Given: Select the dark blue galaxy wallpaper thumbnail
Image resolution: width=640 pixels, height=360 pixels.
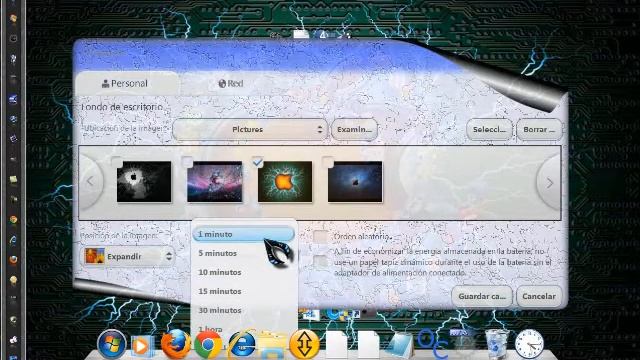Looking at the screenshot, I should pyautogui.click(x=355, y=182).
